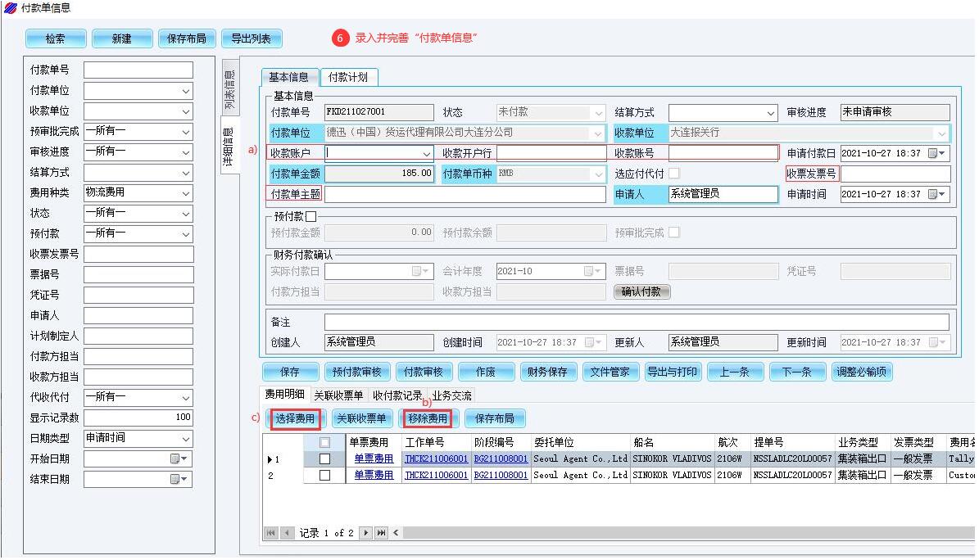Open calendar icon for 申请时间 field
This screenshot has height=560, width=979.
tap(935, 195)
